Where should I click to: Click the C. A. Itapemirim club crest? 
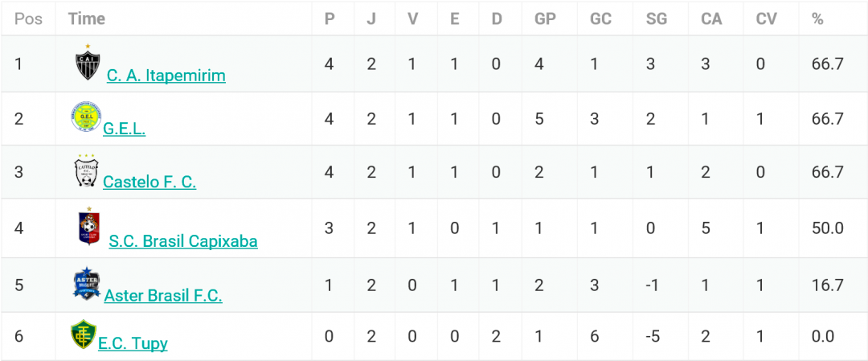click(x=88, y=63)
